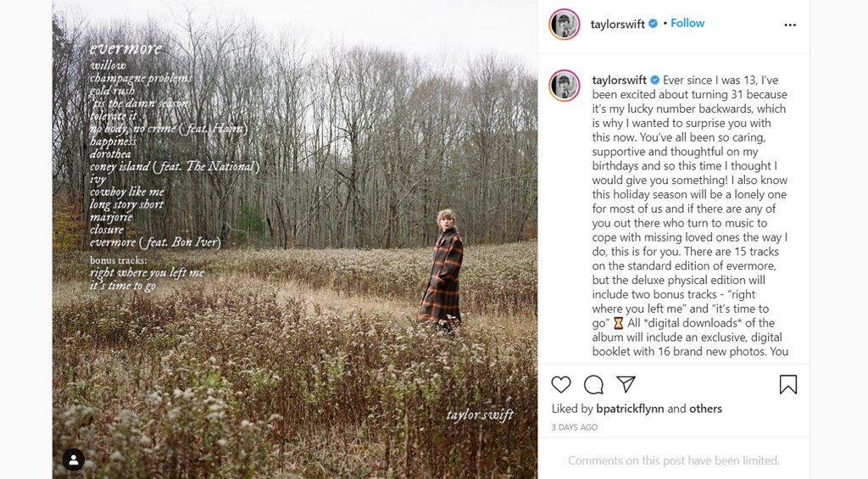Follow the taylorswift account

coord(687,23)
